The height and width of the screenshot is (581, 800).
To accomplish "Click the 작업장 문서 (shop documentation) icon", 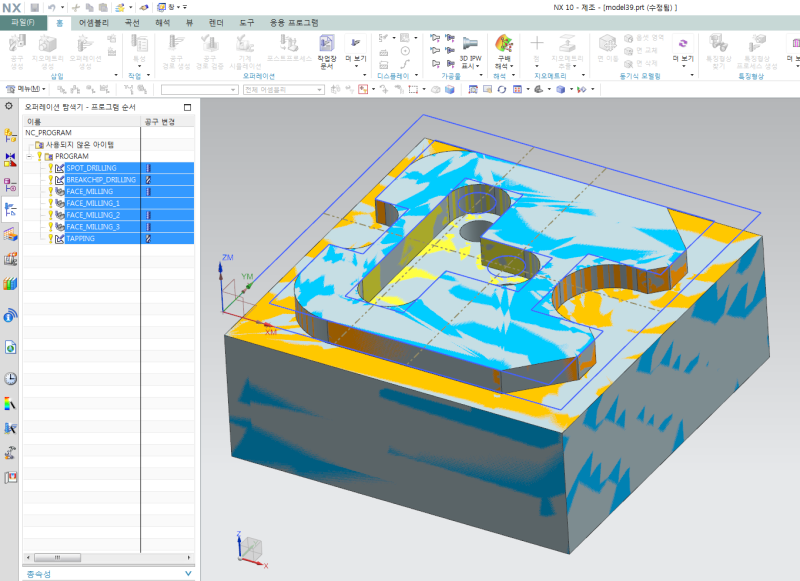I will [x=327, y=46].
